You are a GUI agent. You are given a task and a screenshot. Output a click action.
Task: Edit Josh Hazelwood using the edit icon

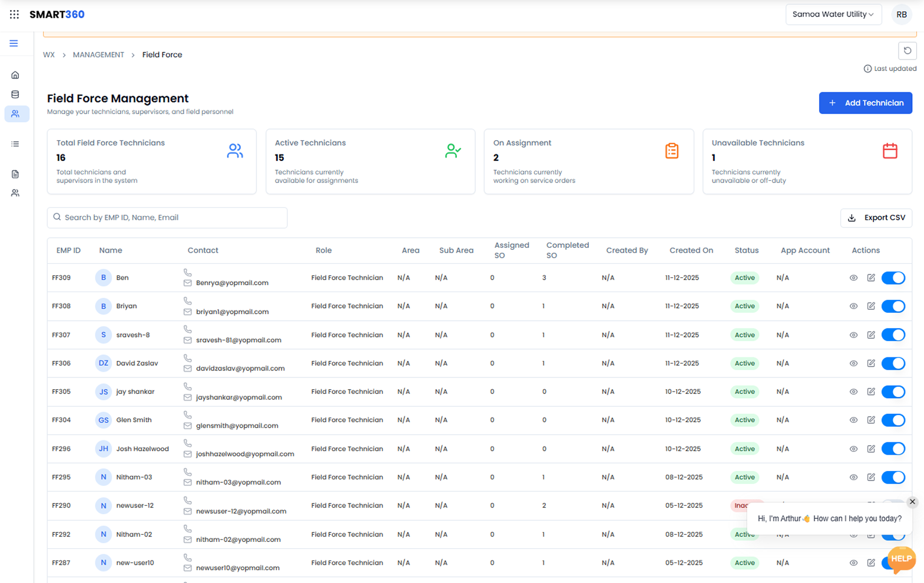tap(871, 449)
